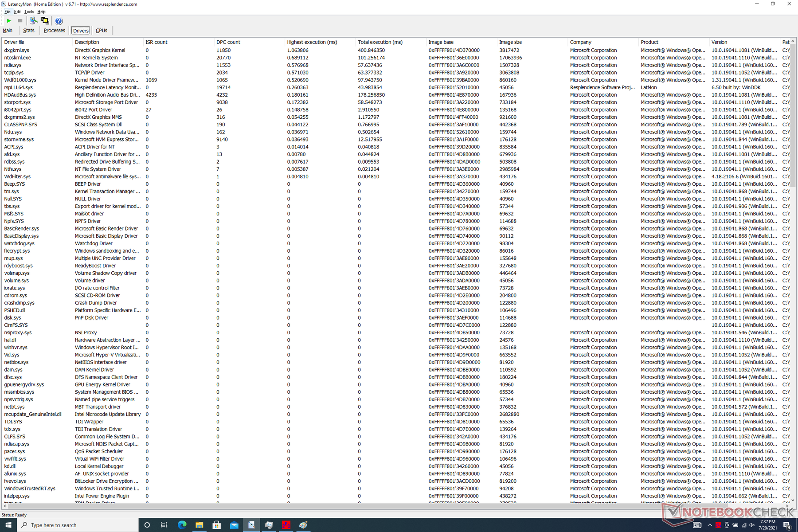The height and width of the screenshot is (532, 798).
Task: Open the Tools menu
Action: point(29,12)
